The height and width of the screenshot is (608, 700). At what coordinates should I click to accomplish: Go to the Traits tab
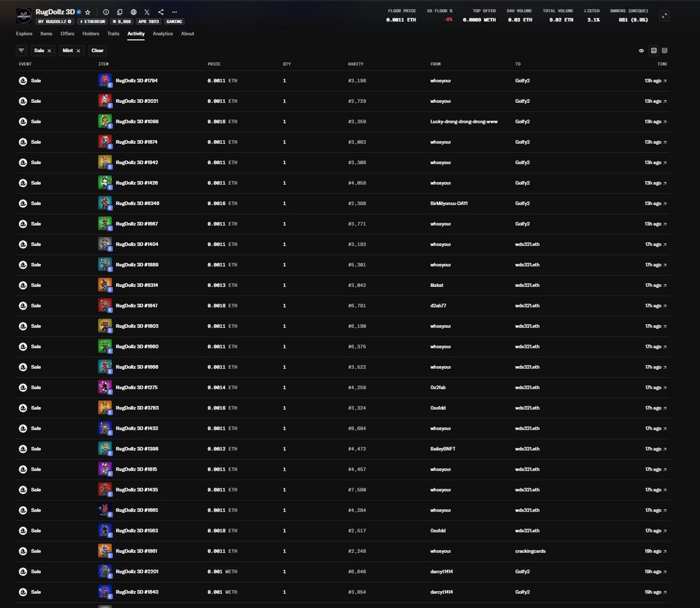(113, 33)
